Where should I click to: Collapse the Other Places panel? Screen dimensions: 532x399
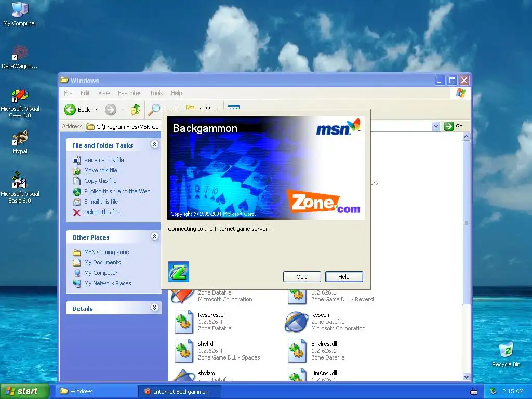154,236
